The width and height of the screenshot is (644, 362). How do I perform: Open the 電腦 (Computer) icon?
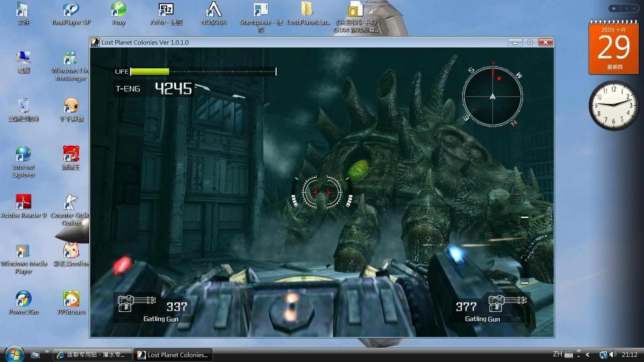23,62
